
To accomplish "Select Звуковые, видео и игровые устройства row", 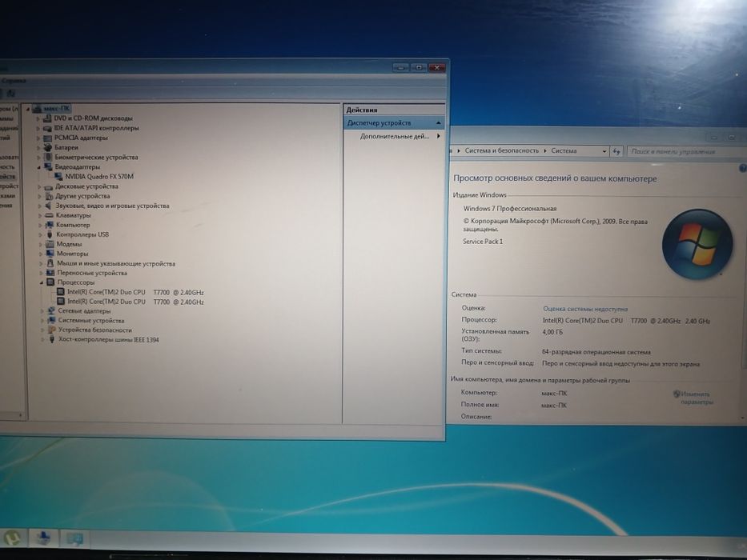I will click(112, 206).
